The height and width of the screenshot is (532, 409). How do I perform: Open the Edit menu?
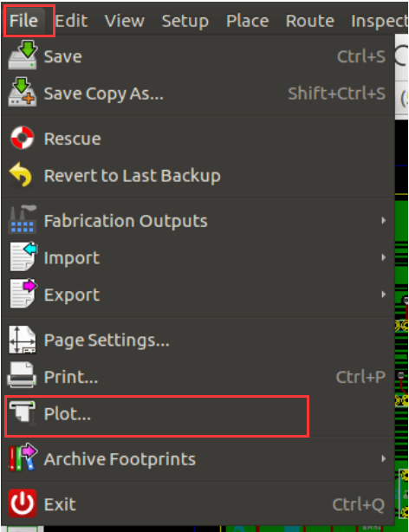(72, 21)
